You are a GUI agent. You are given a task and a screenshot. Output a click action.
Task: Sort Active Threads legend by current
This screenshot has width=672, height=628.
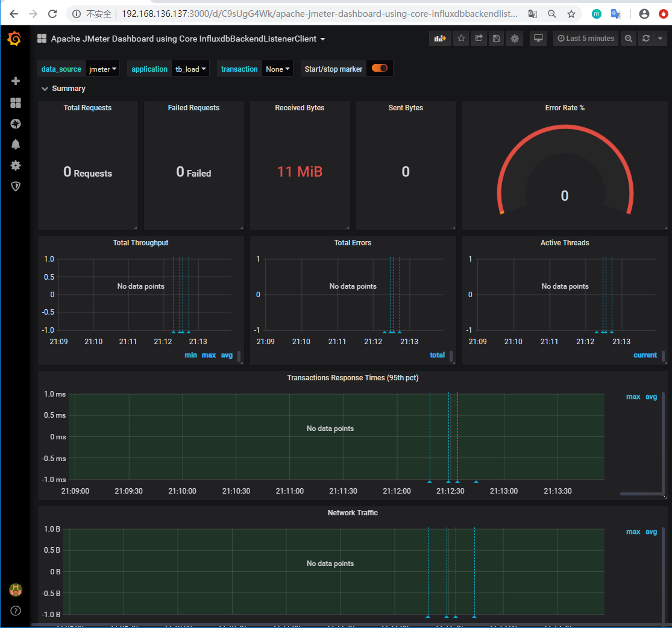[x=645, y=355]
